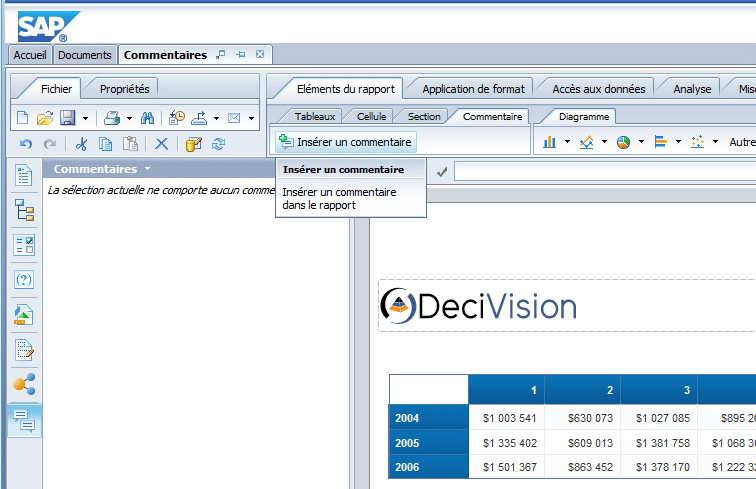Validate the formula with the checkmark

442,171
